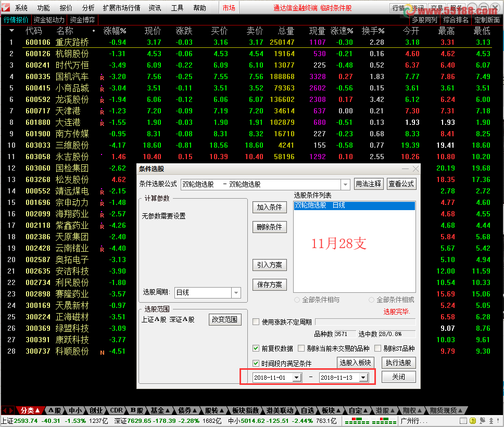This screenshot has height=427, width=504.
Task: Click the right red arrow beside 分类 tab
Action: click(11, 410)
